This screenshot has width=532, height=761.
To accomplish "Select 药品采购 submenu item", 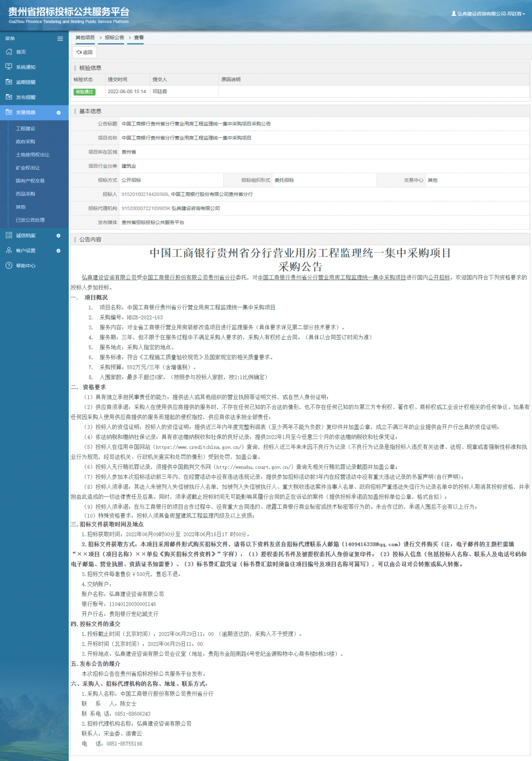I will click(25, 194).
